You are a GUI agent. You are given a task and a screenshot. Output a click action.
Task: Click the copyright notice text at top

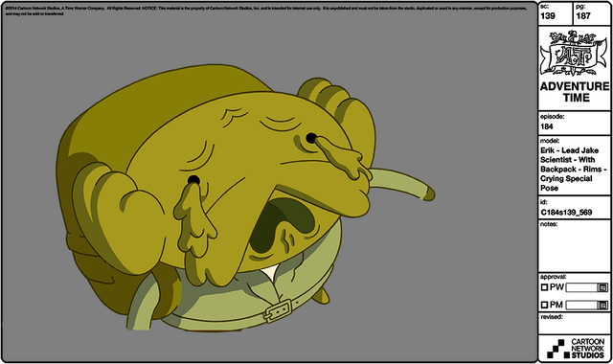click(266, 11)
